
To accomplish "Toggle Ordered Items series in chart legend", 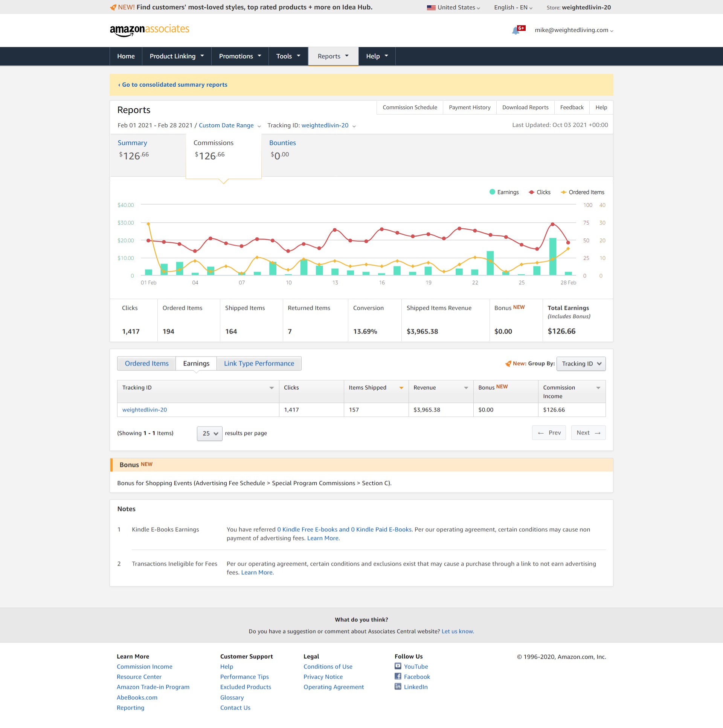I will click(582, 192).
